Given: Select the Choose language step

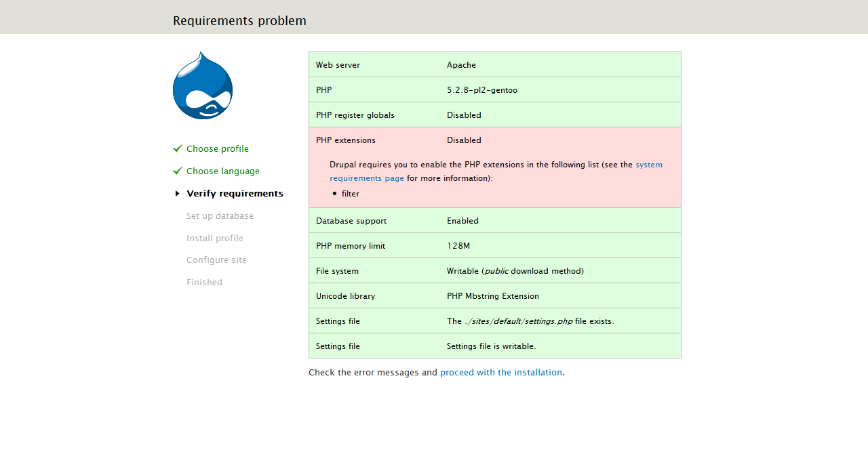Looking at the screenshot, I should pyautogui.click(x=223, y=171).
